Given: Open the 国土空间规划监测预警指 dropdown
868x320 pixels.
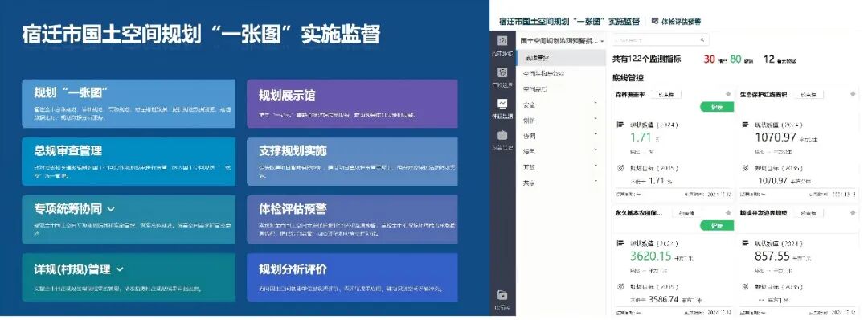Looking at the screenshot, I should click(x=563, y=41).
